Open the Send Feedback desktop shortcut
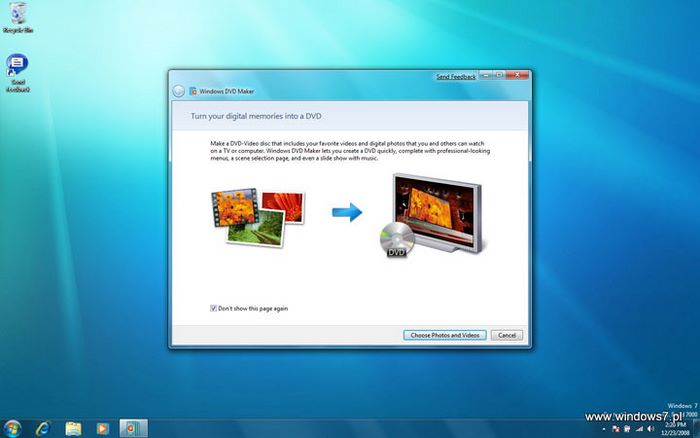700x438 pixels. (17, 73)
